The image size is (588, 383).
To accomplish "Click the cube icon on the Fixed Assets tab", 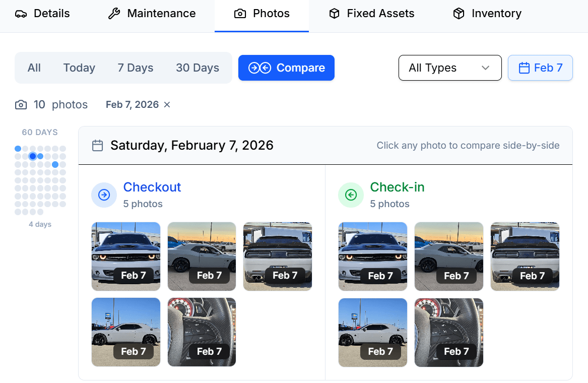I will [x=335, y=13].
